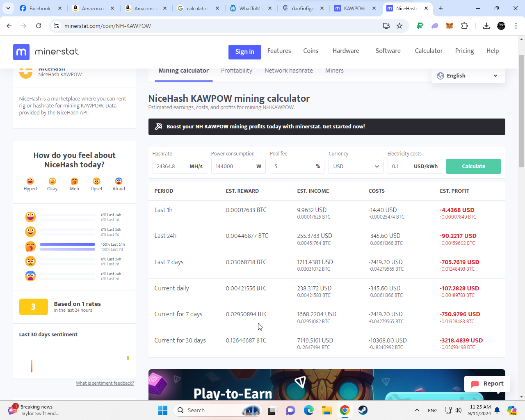Click the Sign in button
The image size is (525, 420).
tap(244, 52)
